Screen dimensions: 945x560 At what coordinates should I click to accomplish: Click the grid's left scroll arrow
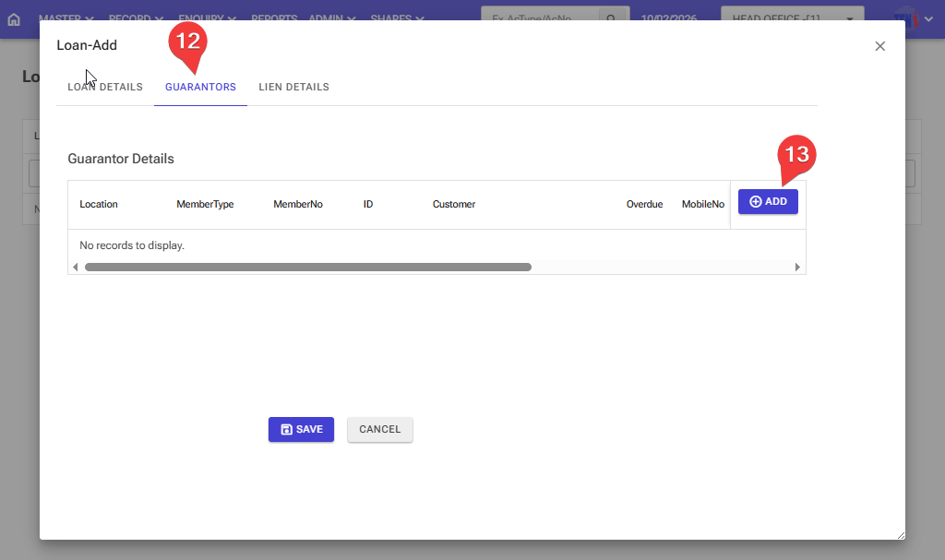click(x=75, y=267)
